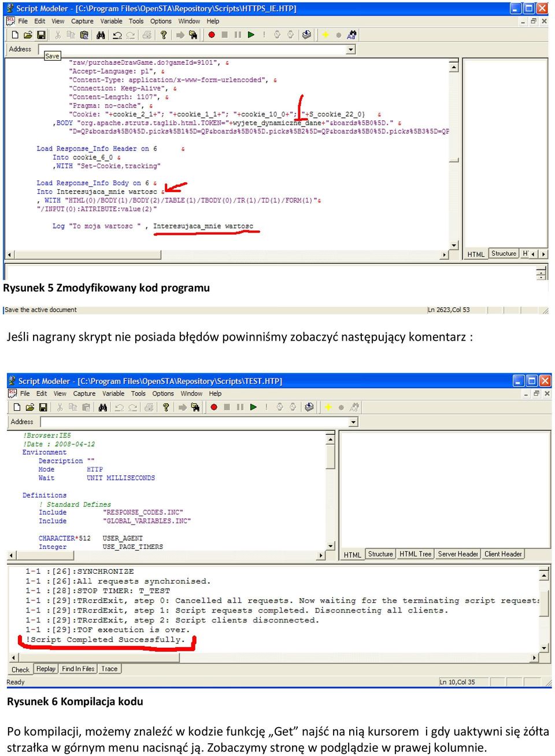Image resolution: width=555 pixels, height=756 pixels.
Task: Click "Ln 10,Col 35" status bar entry
Action: (457, 683)
